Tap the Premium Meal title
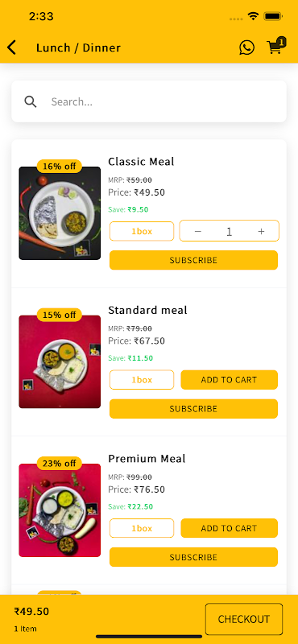Screen dimensions: 298x644 pyautogui.click(x=147, y=458)
